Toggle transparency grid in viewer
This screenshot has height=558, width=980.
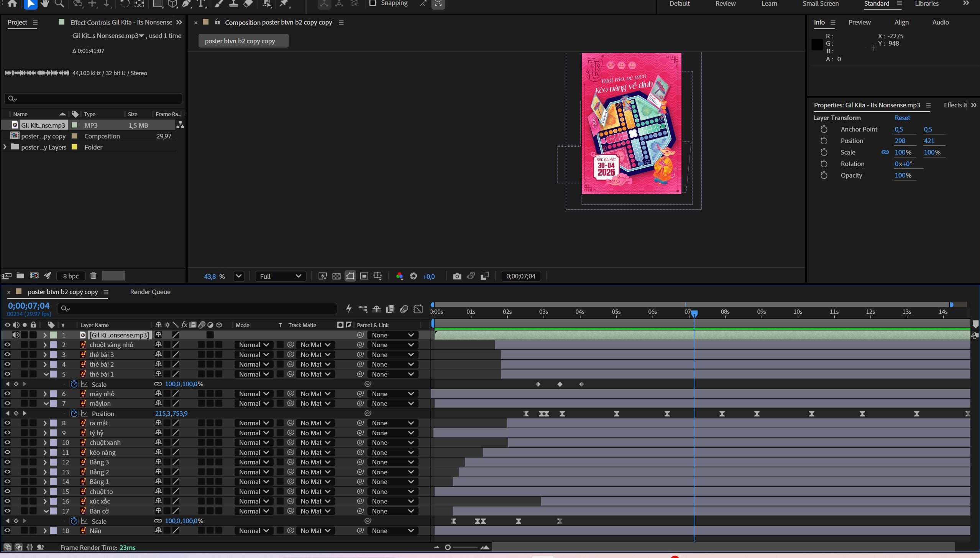pos(336,276)
